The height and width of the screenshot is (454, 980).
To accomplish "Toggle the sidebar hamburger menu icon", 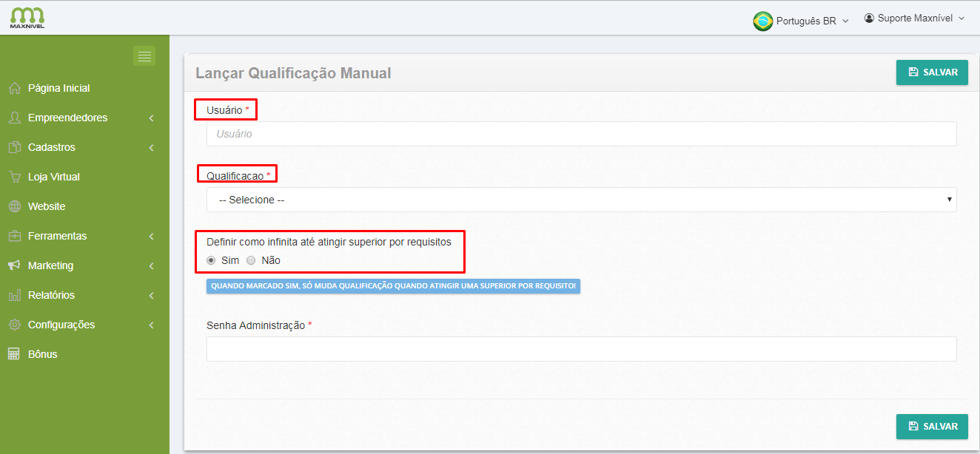I will [x=144, y=56].
